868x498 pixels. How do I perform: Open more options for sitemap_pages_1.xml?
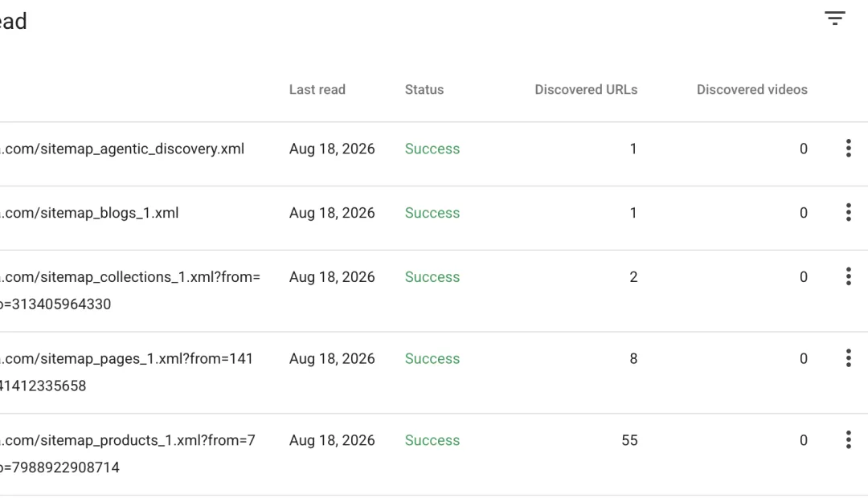point(848,358)
